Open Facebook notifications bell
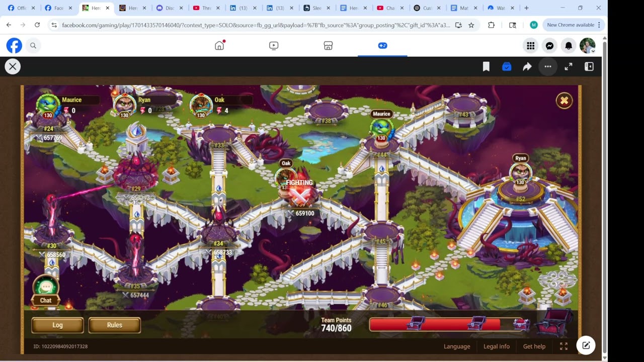Viewport: 644px width, 362px height. point(569,46)
